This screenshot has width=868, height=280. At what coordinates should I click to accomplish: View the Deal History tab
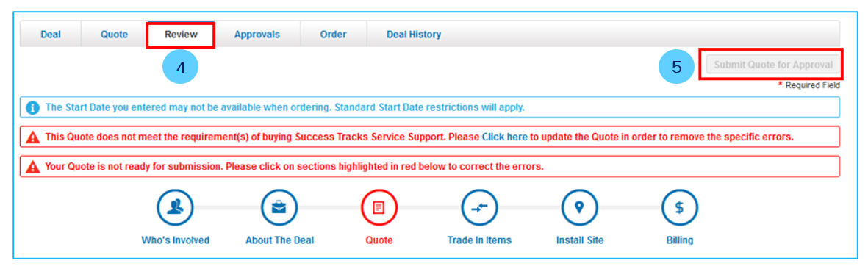pyautogui.click(x=414, y=35)
